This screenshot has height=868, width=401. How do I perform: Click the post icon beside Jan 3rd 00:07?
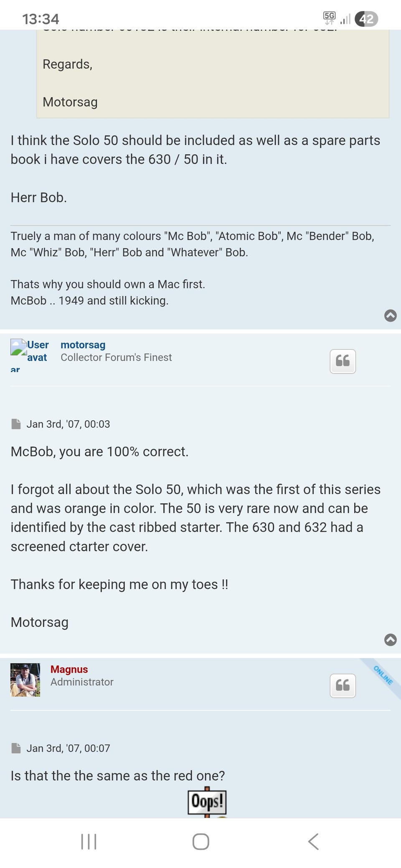[x=16, y=748]
